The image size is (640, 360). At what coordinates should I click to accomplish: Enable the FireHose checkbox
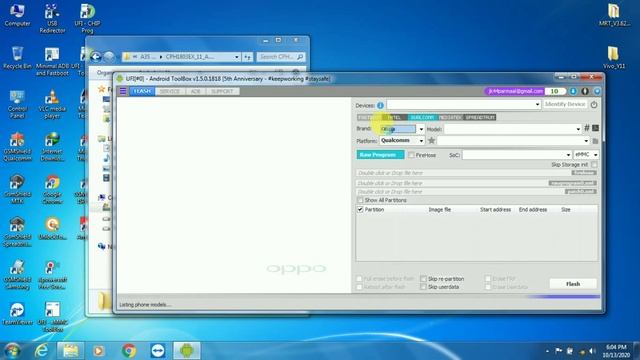(411, 155)
